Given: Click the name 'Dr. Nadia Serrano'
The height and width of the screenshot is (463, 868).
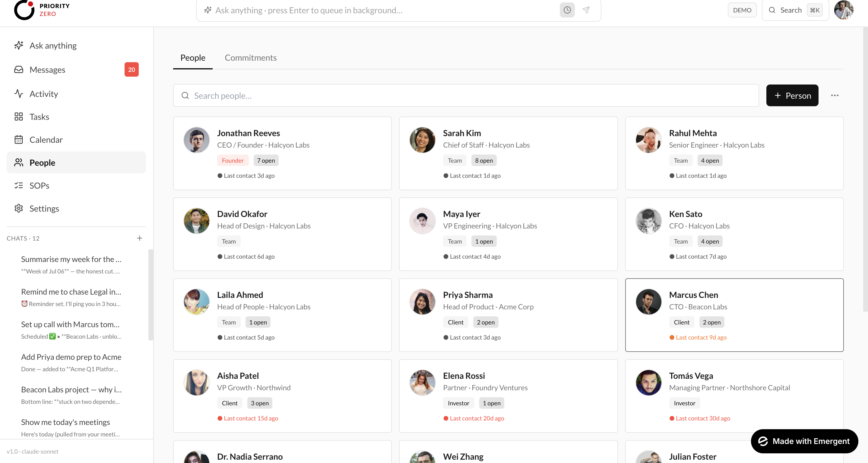Looking at the screenshot, I should click(x=250, y=457).
